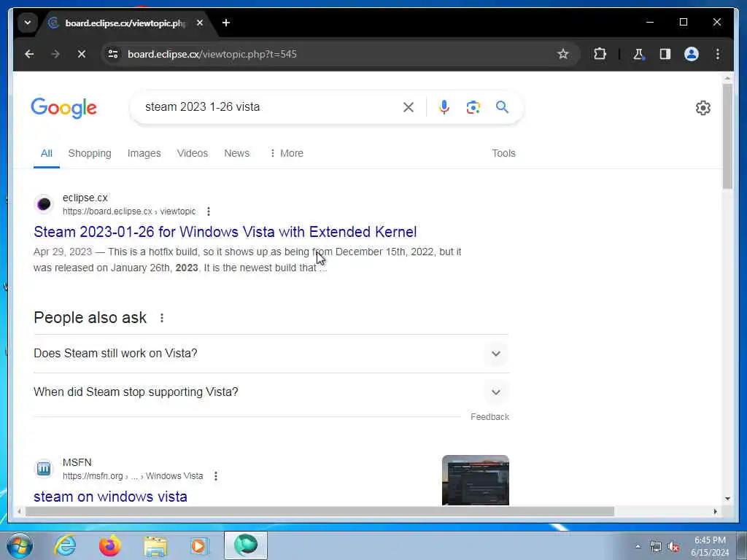Close the board.eclipse.cx tab

tap(200, 23)
